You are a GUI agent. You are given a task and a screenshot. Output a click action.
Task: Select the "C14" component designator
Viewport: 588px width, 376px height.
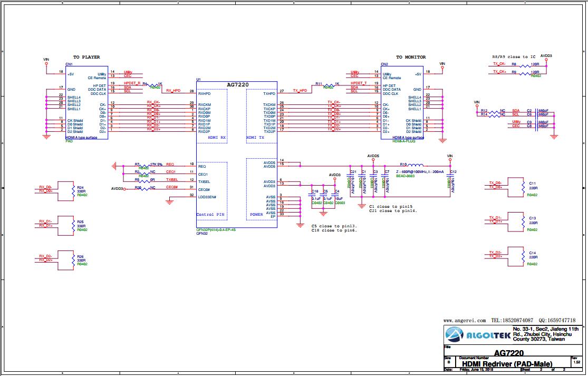click(x=533, y=253)
